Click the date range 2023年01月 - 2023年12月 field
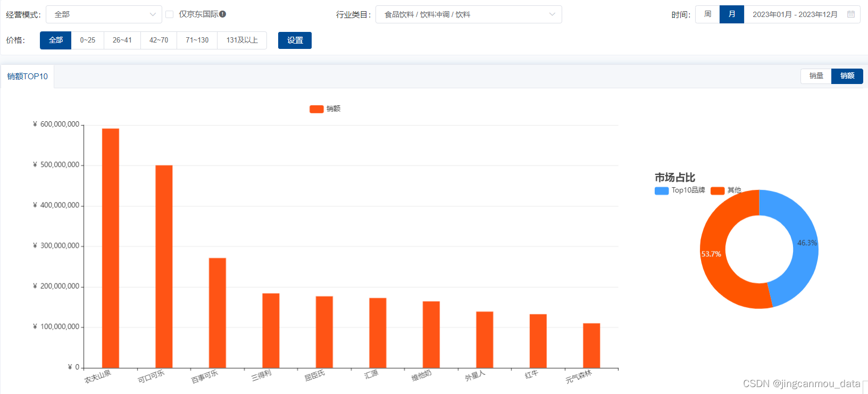 pyautogui.click(x=802, y=14)
